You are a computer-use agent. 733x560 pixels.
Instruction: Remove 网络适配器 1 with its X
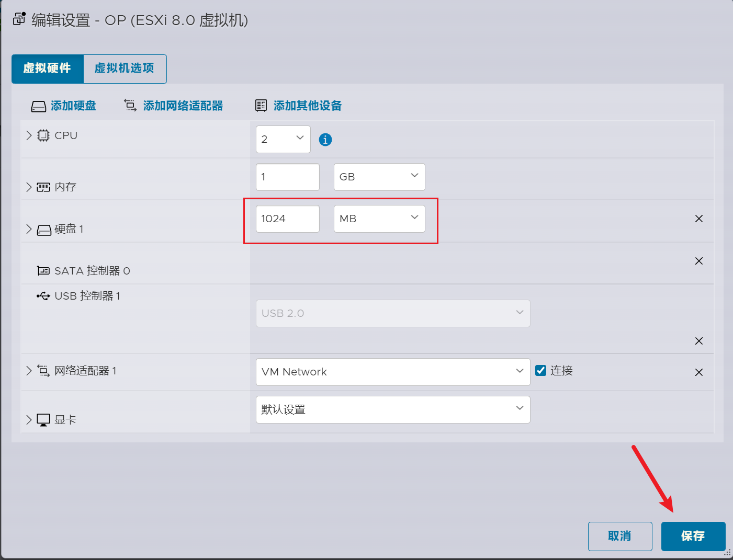pyautogui.click(x=699, y=372)
